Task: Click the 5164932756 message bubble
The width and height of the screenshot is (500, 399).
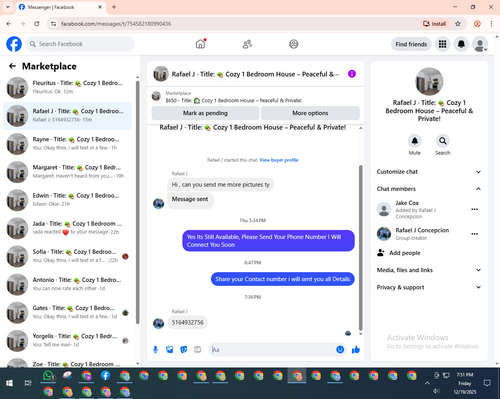Action: (188, 322)
